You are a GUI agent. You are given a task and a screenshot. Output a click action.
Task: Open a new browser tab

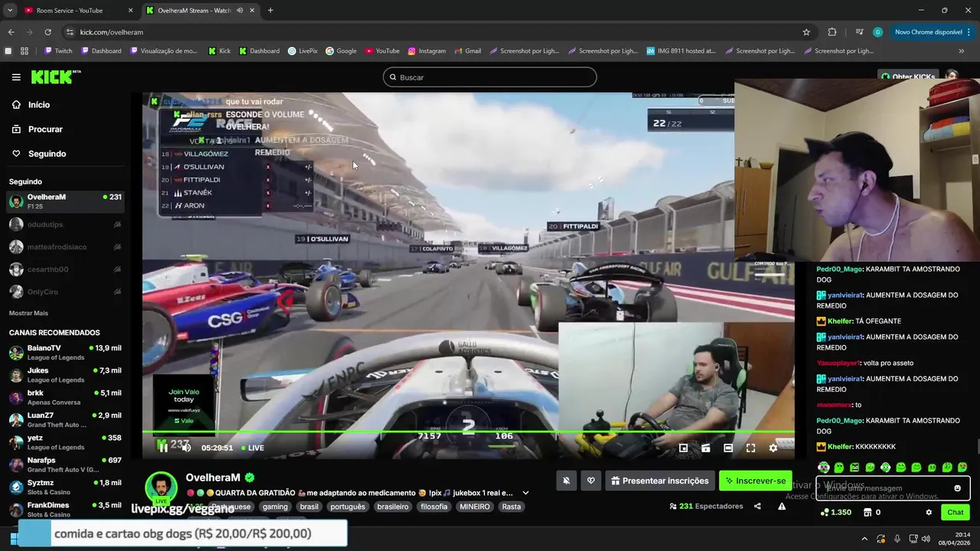click(270, 11)
